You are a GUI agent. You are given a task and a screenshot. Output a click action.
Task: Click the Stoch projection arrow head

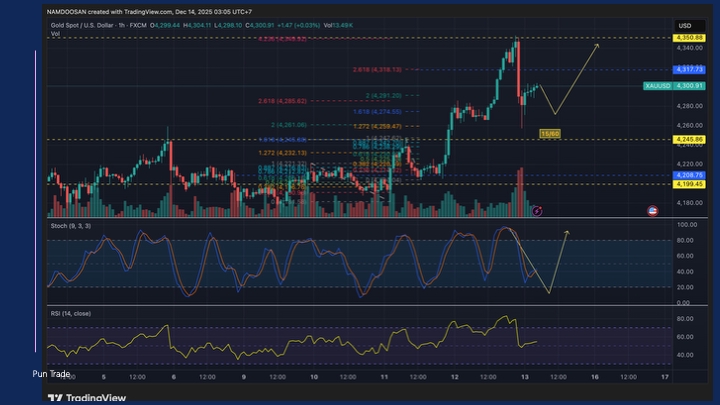point(567,233)
